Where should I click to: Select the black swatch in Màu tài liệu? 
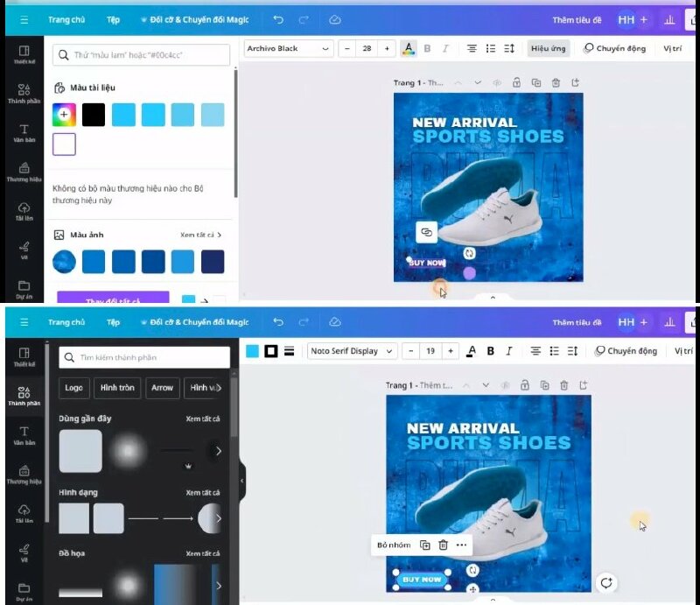tap(94, 115)
